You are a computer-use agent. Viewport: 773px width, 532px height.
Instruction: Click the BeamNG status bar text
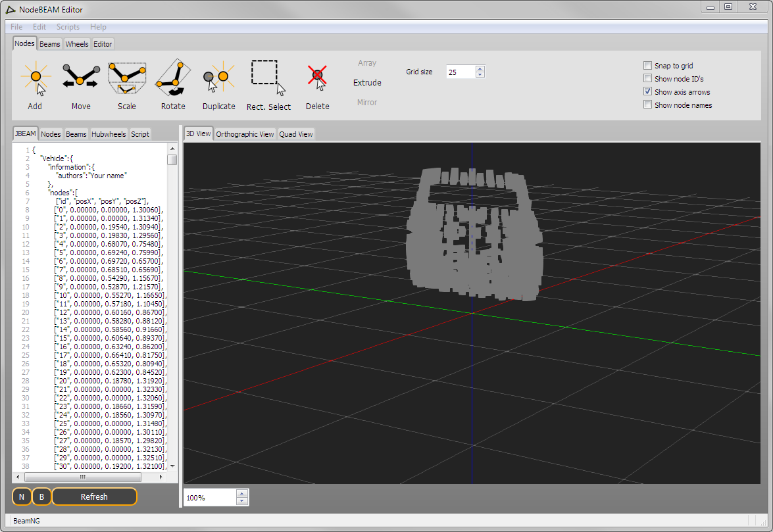point(26,521)
